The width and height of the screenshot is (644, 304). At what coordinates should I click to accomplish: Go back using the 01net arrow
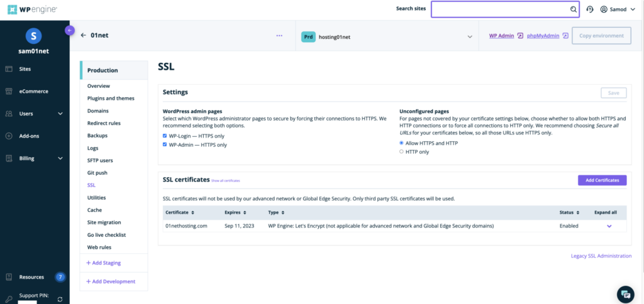(84, 36)
